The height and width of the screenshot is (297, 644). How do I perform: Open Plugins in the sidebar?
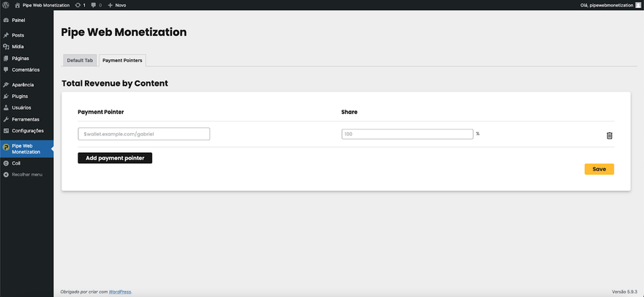pos(20,96)
